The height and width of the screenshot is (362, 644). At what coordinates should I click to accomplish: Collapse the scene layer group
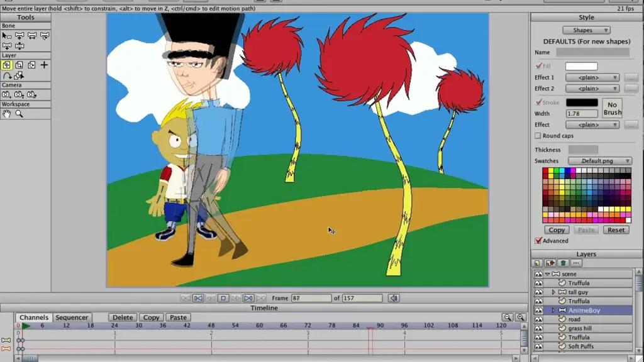[x=548, y=274]
